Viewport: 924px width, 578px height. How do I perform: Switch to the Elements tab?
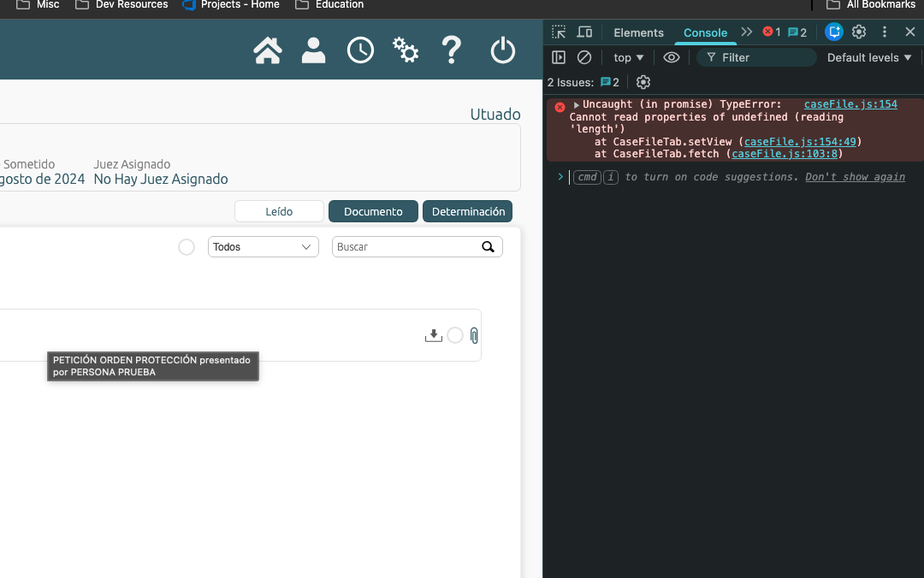pyautogui.click(x=638, y=32)
